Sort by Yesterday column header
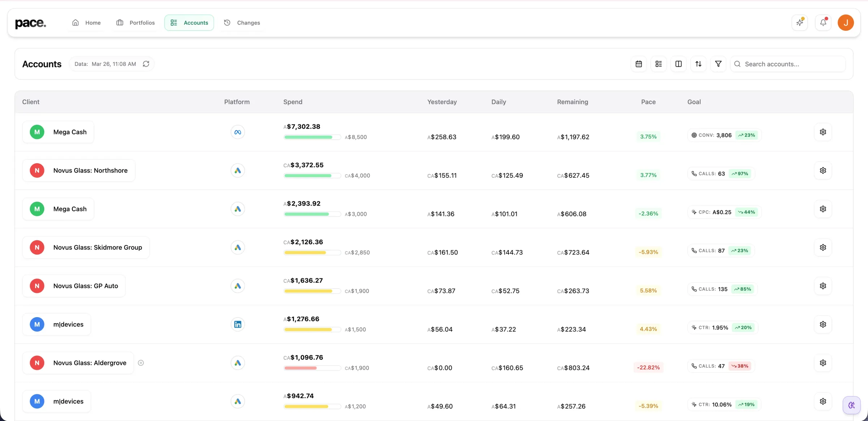Screen dimensions: 868x421 click(442, 102)
